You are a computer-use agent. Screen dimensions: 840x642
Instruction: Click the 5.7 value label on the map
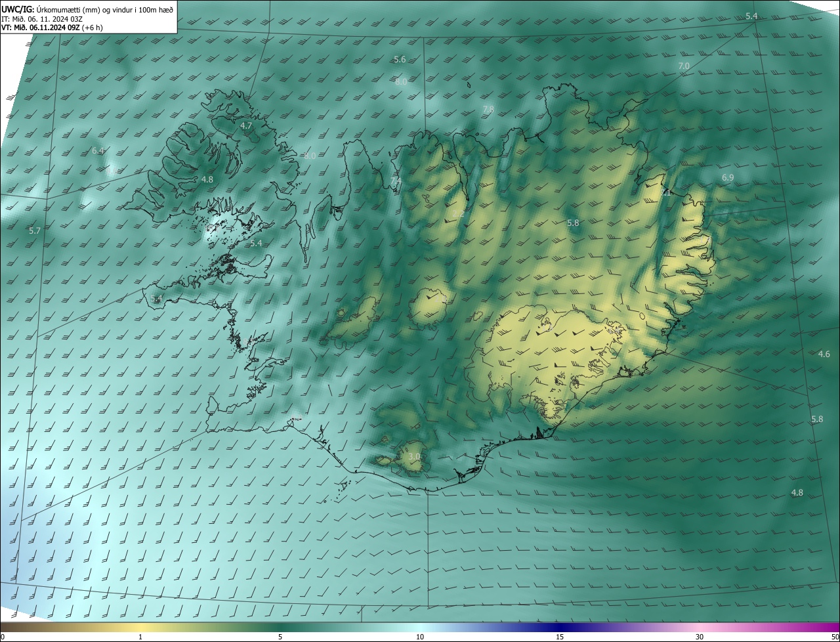pyautogui.click(x=35, y=231)
